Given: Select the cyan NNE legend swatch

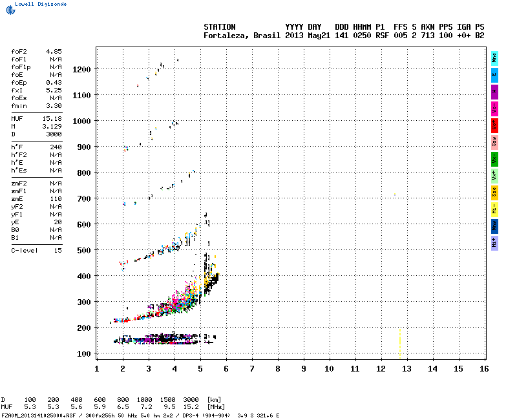Looking at the screenshot, I should point(494,59).
